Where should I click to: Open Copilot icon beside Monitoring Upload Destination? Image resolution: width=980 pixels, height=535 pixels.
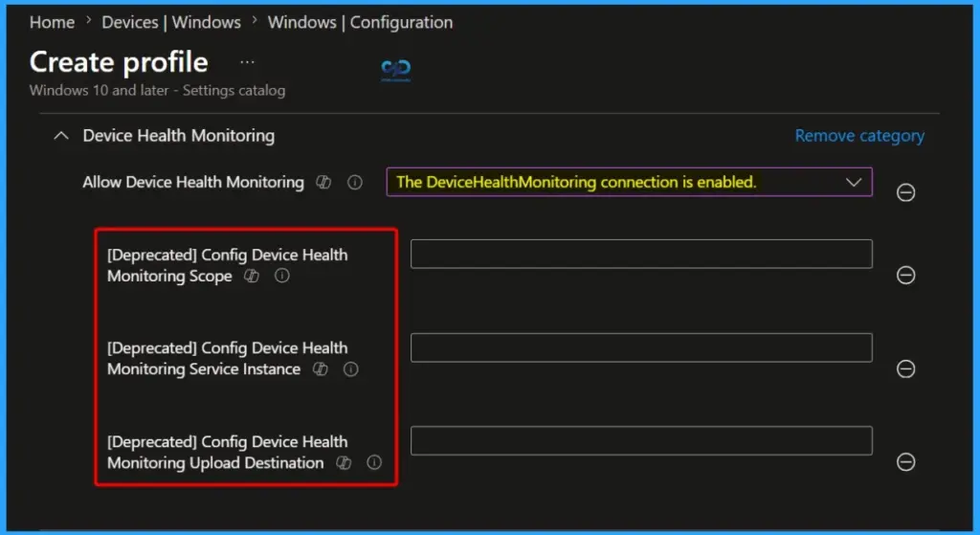[344, 462]
